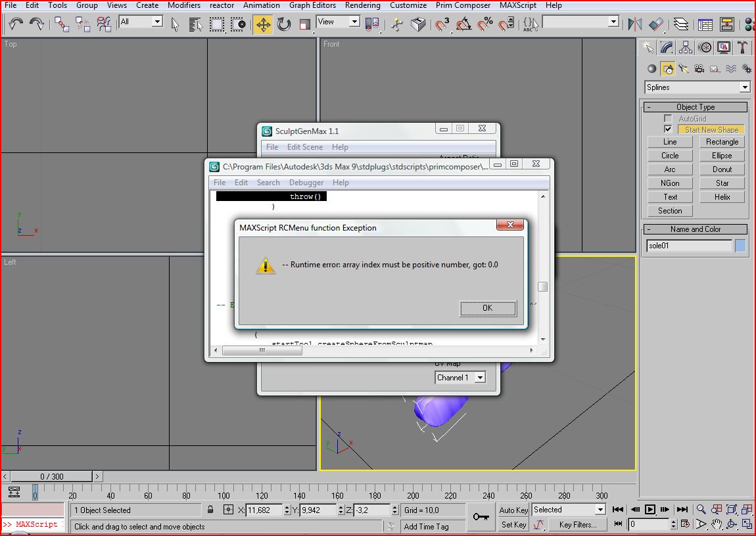Click OK in the exception dialog
The width and height of the screenshot is (756, 536).
pyautogui.click(x=488, y=308)
